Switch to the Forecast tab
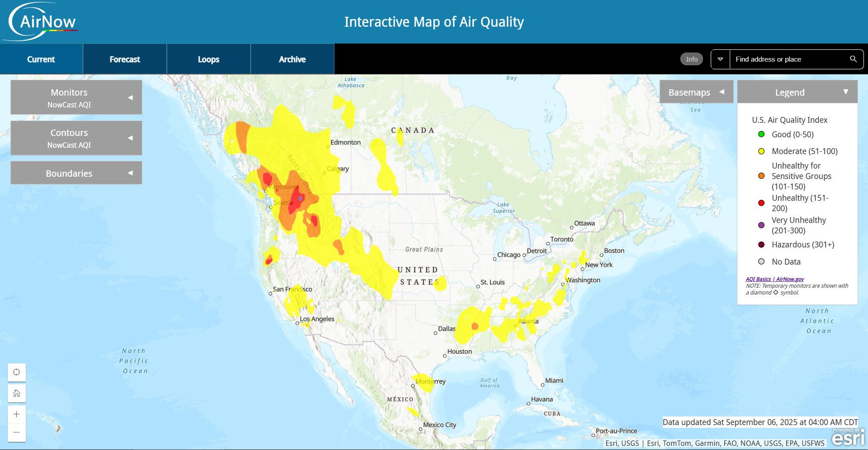Viewport: 868px width, 450px height. coord(125,59)
